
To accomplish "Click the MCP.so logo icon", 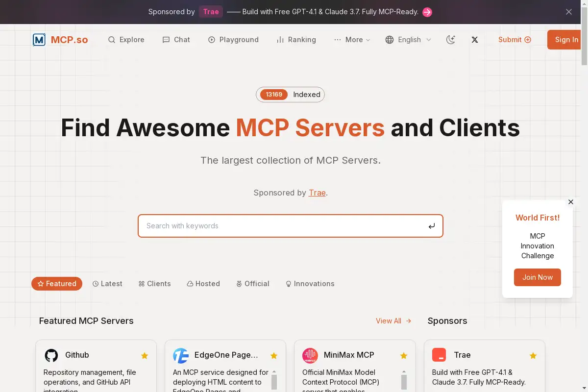I will (39, 40).
